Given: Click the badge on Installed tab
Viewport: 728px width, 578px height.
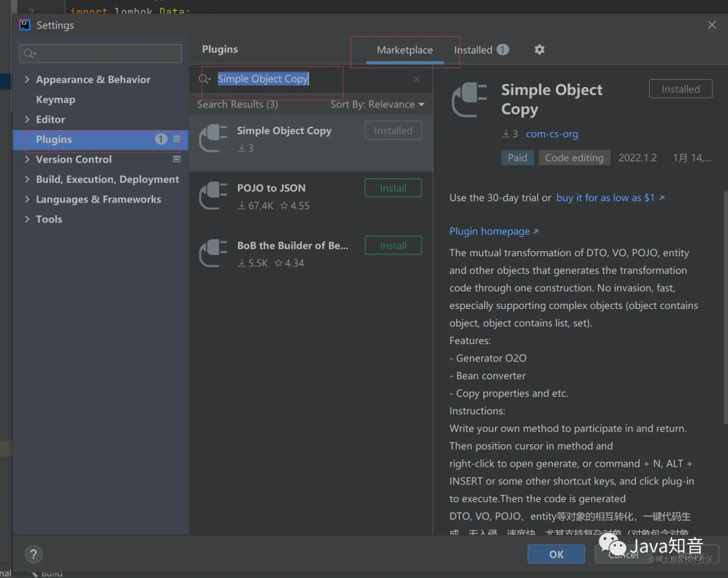Looking at the screenshot, I should (503, 49).
